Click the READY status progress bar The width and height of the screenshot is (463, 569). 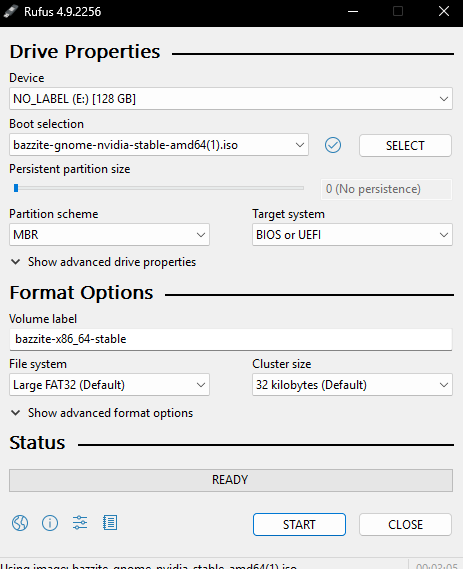point(231,480)
